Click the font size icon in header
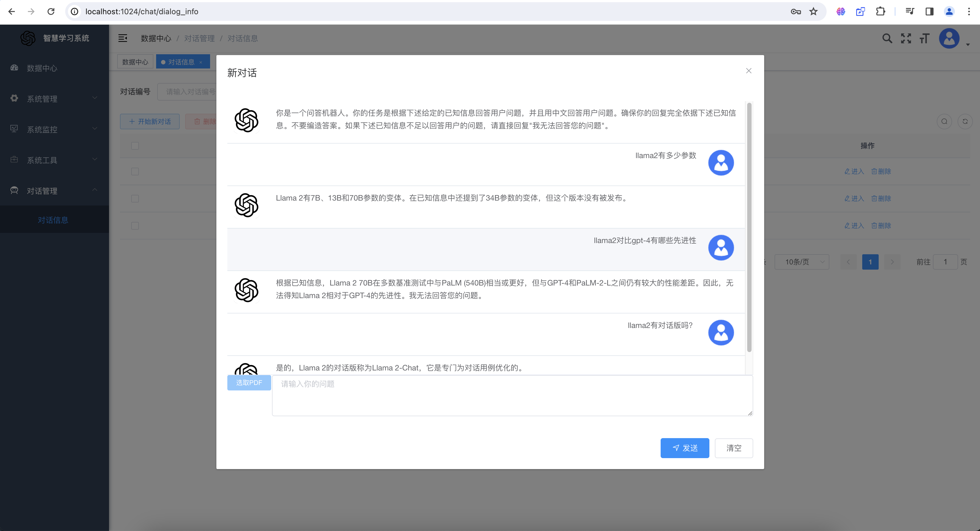 coord(924,38)
